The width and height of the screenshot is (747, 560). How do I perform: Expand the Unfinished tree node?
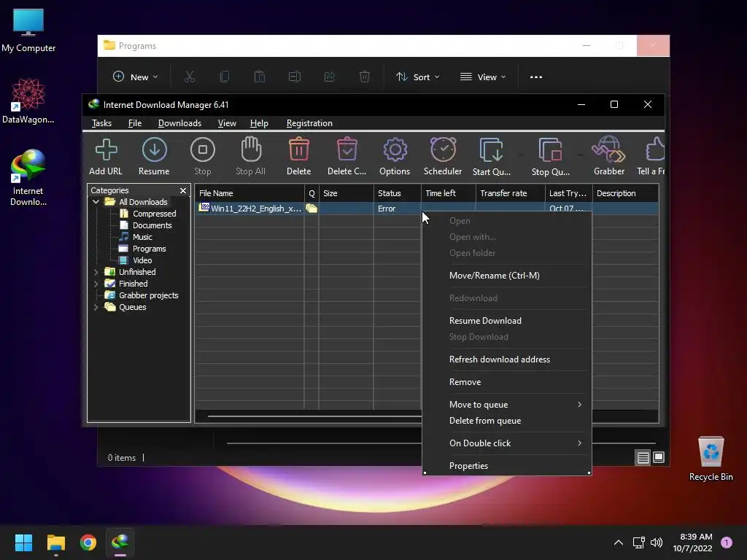(x=96, y=272)
